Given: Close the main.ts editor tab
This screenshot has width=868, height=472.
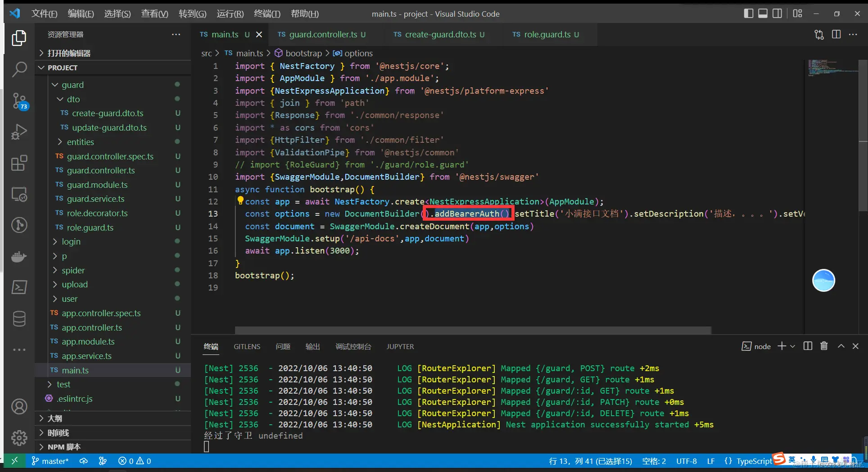Looking at the screenshot, I should (259, 35).
